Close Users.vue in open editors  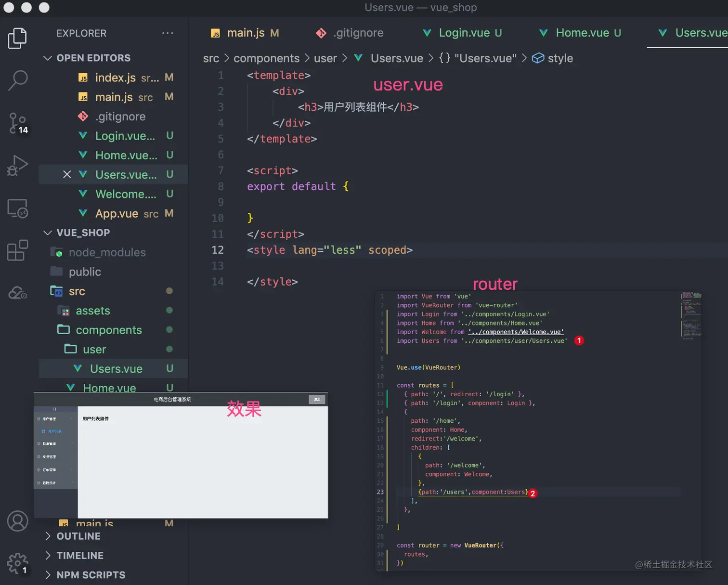[67, 174]
